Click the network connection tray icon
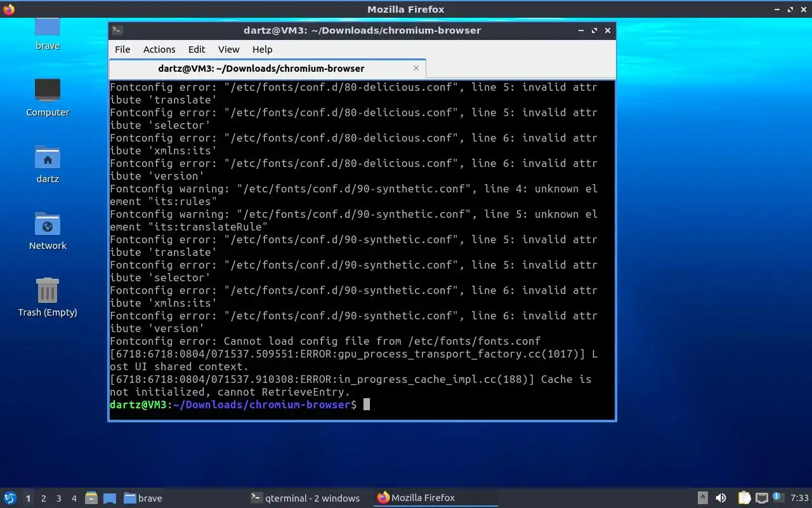The height and width of the screenshot is (508, 812). point(762,498)
